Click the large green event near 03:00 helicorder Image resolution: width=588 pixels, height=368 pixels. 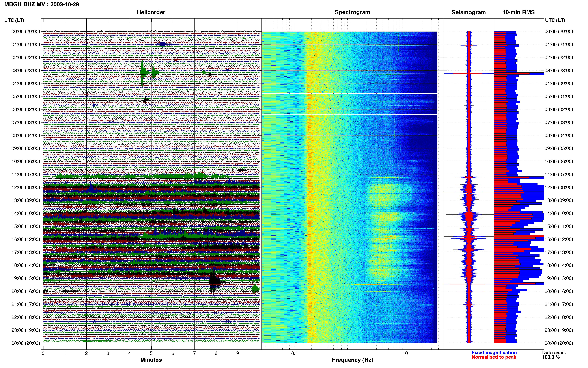point(144,72)
